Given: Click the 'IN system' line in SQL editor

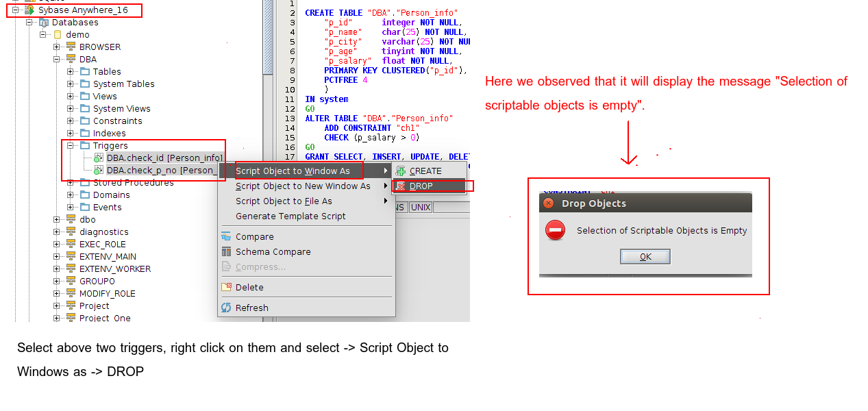Looking at the screenshot, I should (327, 99).
